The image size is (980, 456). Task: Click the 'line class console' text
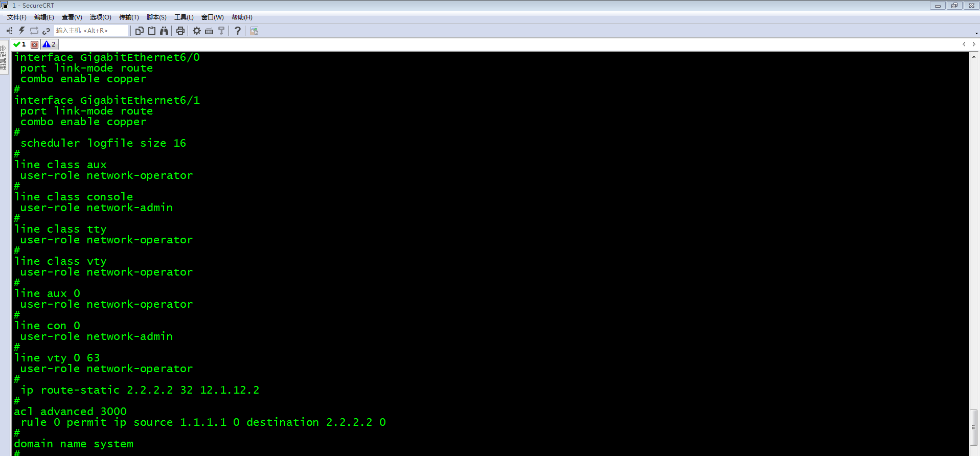tap(74, 197)
